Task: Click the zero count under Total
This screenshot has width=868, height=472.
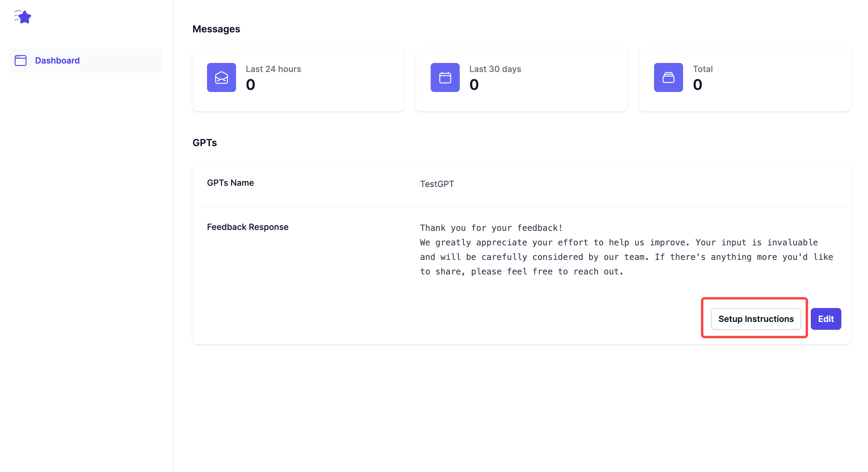Action: 697,84
